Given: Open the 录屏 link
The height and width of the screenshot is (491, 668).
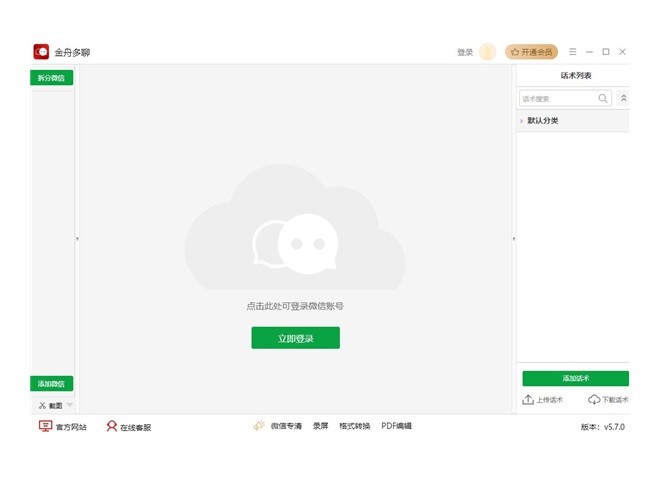Looking at the screenshot, I should coord(320,426).
